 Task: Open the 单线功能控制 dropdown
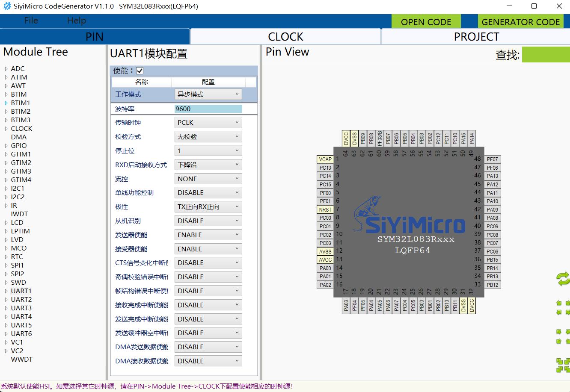click(x=208, y=192)
